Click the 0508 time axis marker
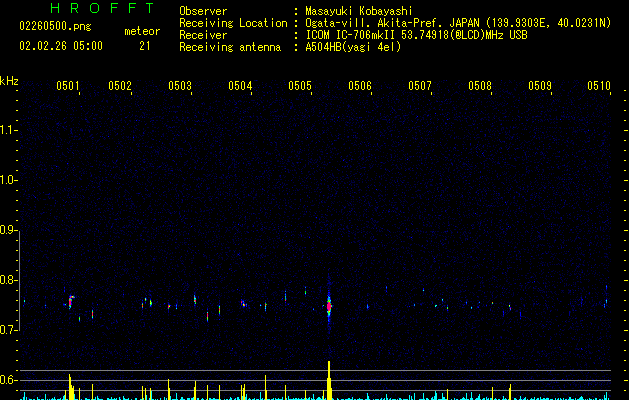This screenshot has width=629, height=400. tap(480, 85)
